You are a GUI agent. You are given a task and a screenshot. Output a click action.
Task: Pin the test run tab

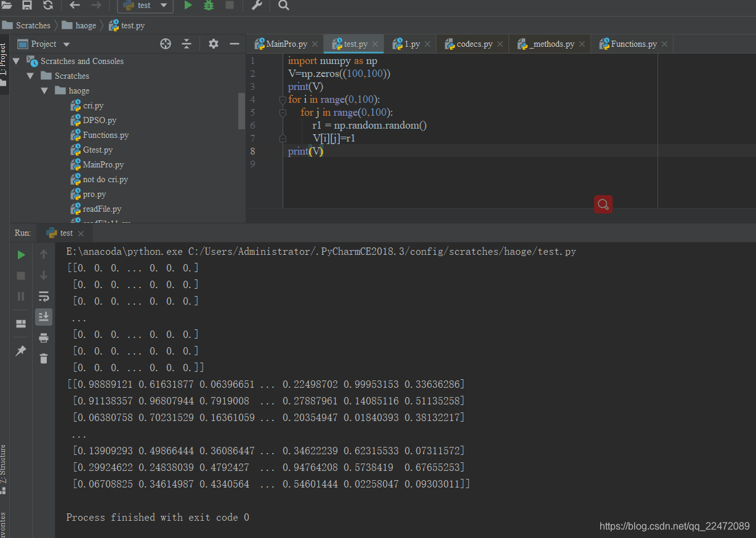pyautogui.click(x=21, y=350)
